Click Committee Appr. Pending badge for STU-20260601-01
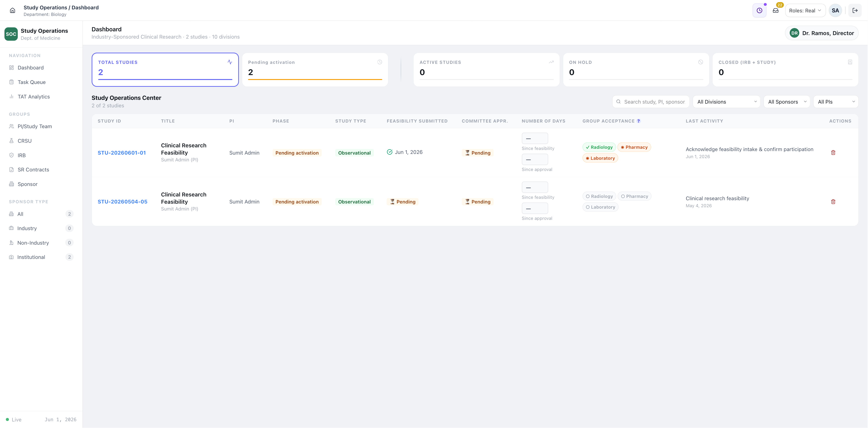Viewport: 868px width, 428px height. [x=477, y=153]
